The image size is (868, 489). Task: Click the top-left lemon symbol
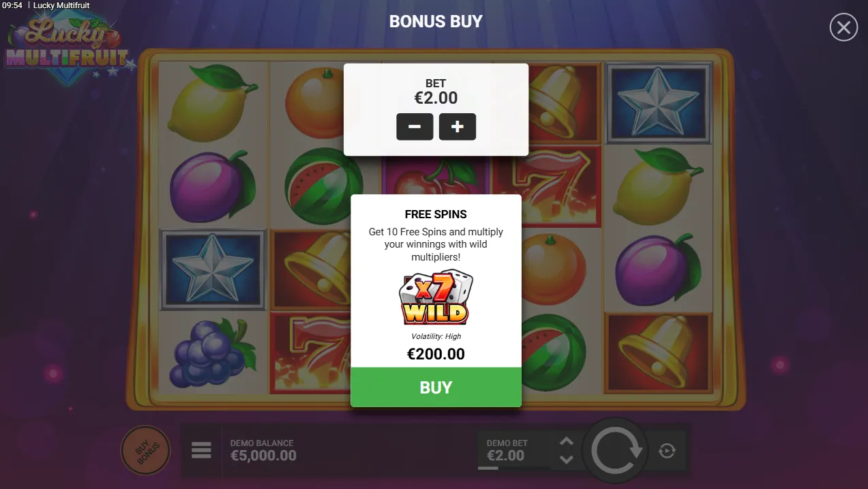(x=211, y=102)
